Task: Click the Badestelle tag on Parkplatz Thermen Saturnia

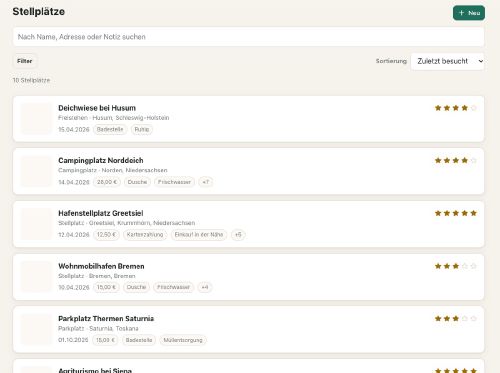Action: [x=139, y=340]
